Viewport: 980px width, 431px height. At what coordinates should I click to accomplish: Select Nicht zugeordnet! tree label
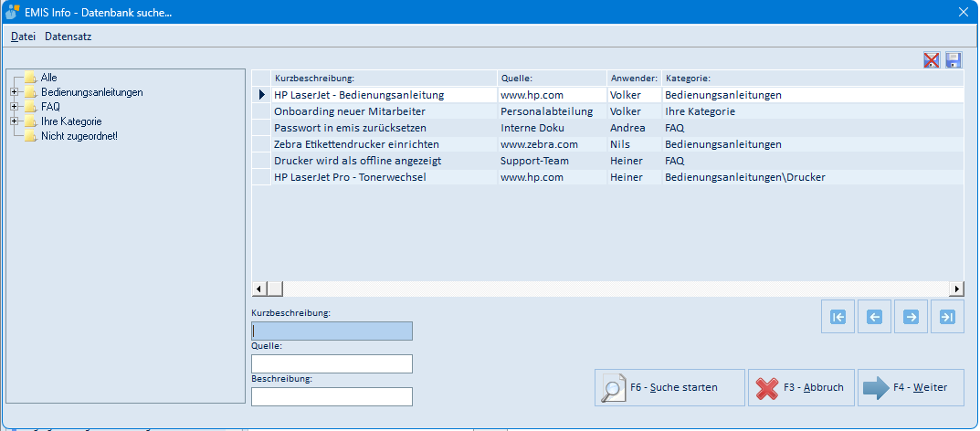[79, 136]
